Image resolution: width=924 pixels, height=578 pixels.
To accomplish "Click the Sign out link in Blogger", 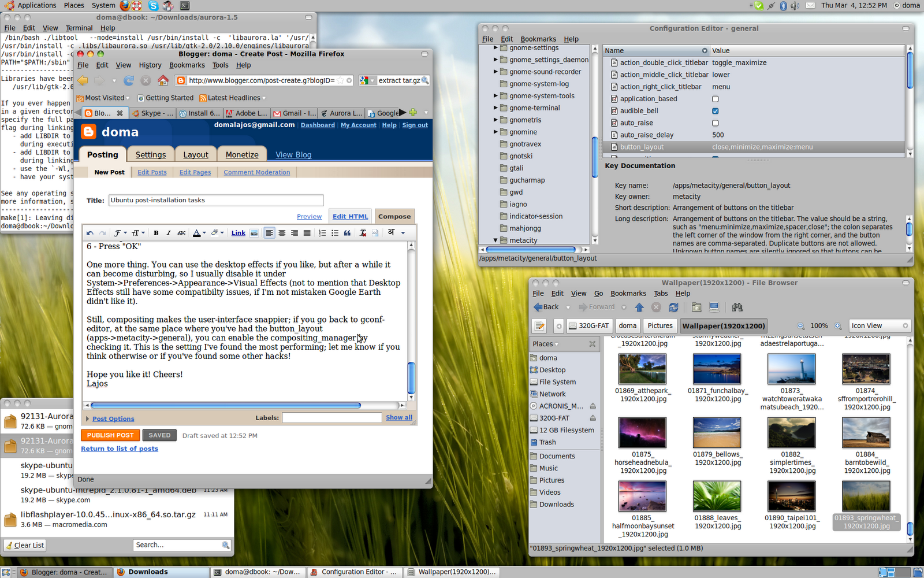I will pyautogui.click(x=415, y=125).
